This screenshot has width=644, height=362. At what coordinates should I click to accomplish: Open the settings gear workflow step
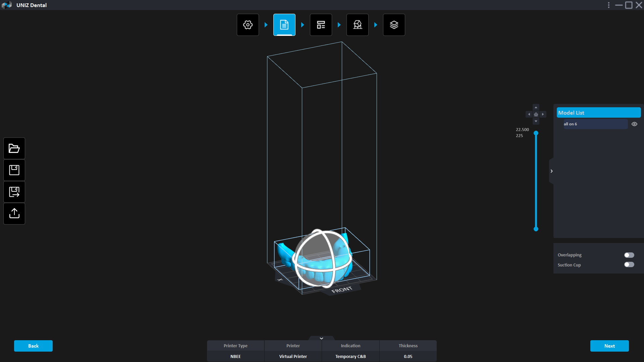pyautogui.click(x=248, y=25)
